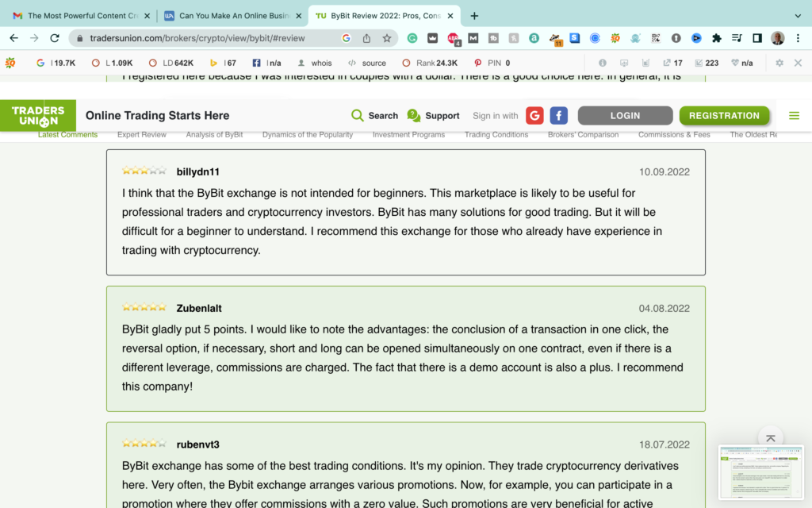Close the SEOquake bar
This screenshot has height=508, width=812.
click(x=798, y=63)
